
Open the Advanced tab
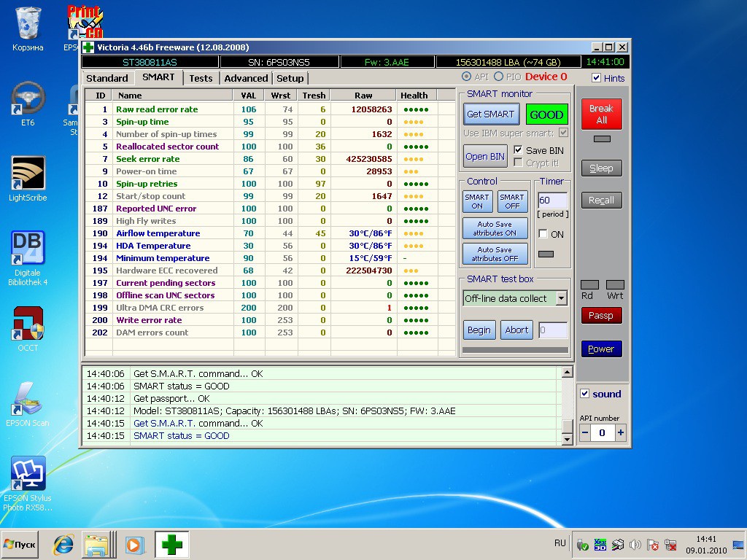click(246, 78)
